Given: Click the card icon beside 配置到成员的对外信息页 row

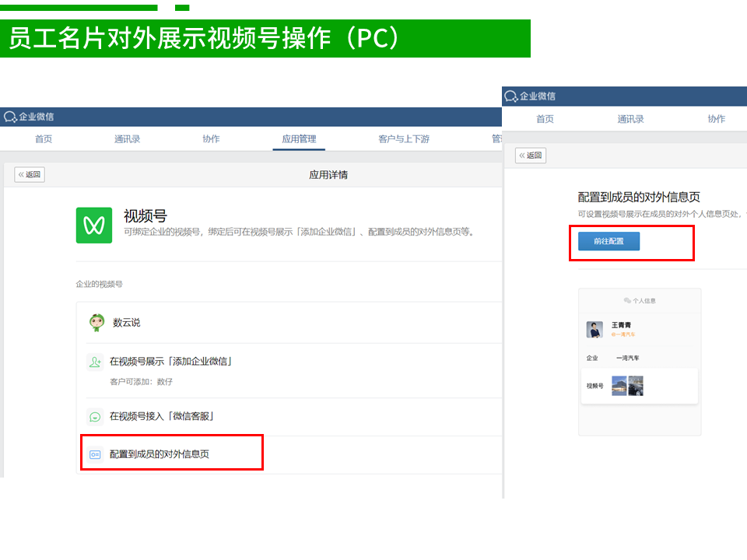Looking at the screenshot, I should pyautogui.click(x=95, y=454).
